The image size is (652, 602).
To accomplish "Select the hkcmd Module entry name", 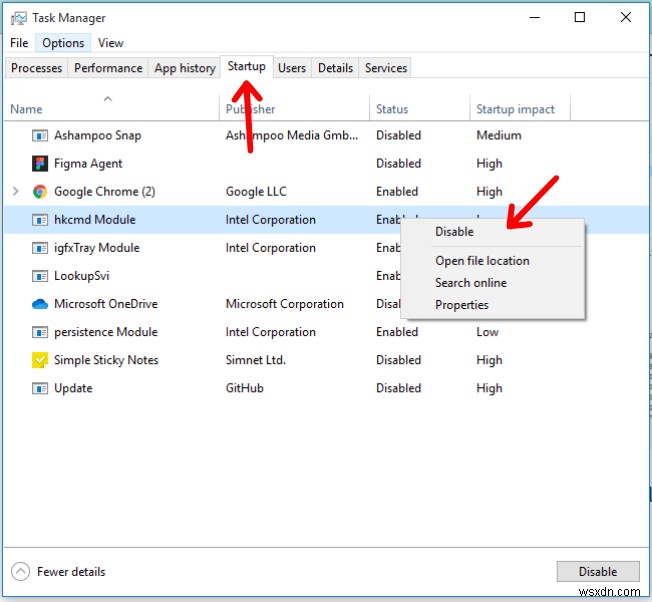I will coord(95,220).
